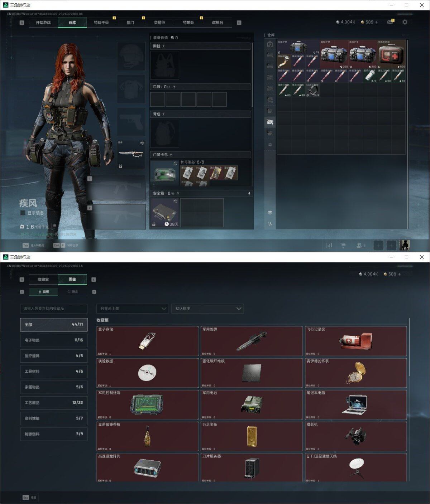Select the 医疗道具 4/5 category
The image size is (430, 504).
54,356
